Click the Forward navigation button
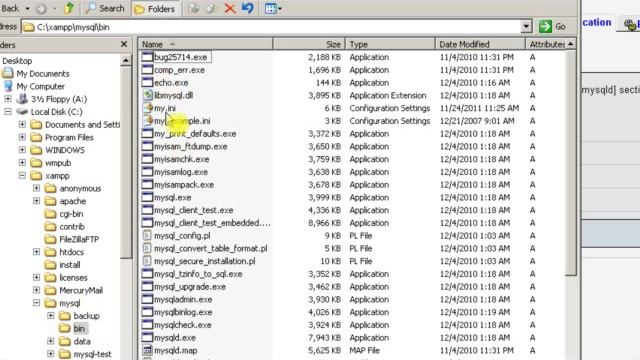The width and height of the screenshot is (640, 360). tap(41, 8)
